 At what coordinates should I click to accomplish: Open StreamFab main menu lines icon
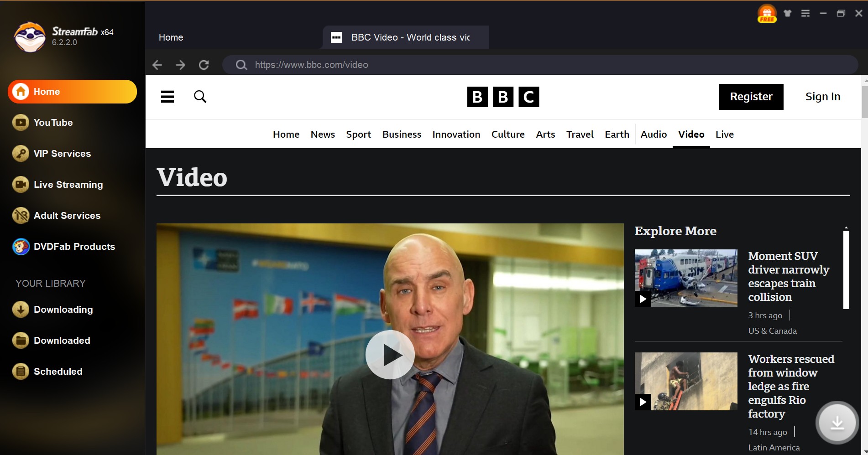805,13
